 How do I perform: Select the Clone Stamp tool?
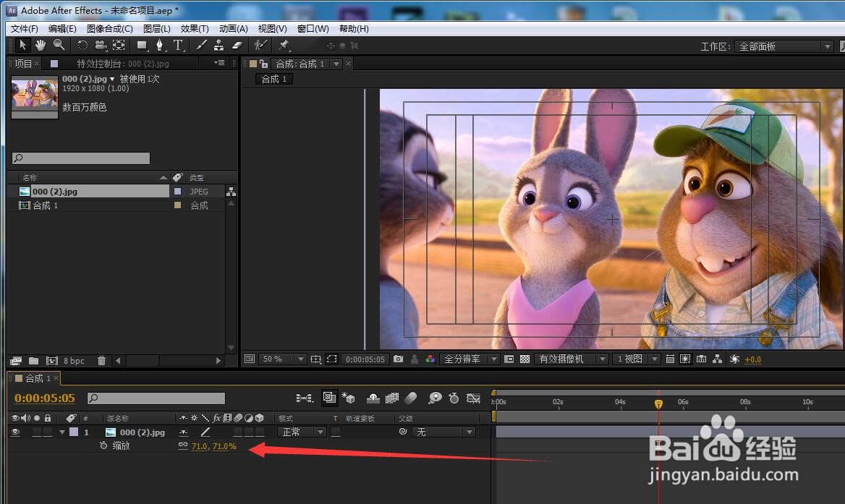pos(218,46)
